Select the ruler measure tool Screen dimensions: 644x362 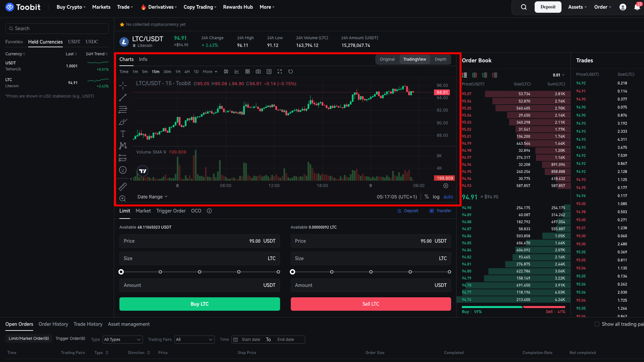point(123,186)
